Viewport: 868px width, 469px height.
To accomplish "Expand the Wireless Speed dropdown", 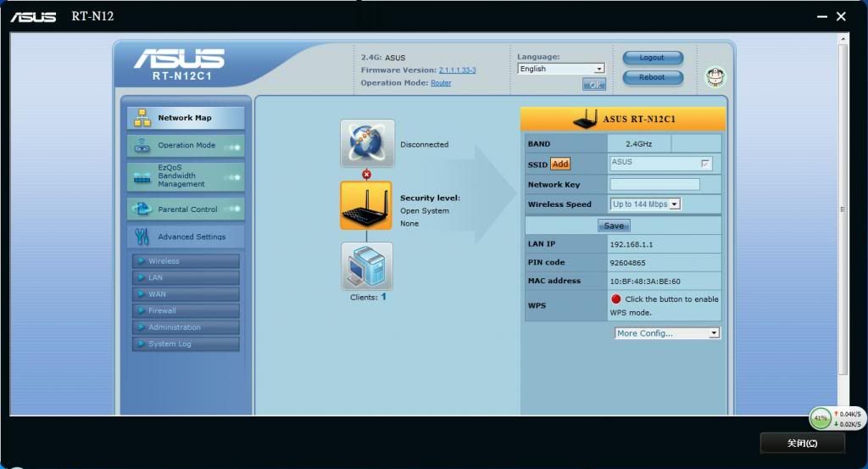I will (645, 204).
